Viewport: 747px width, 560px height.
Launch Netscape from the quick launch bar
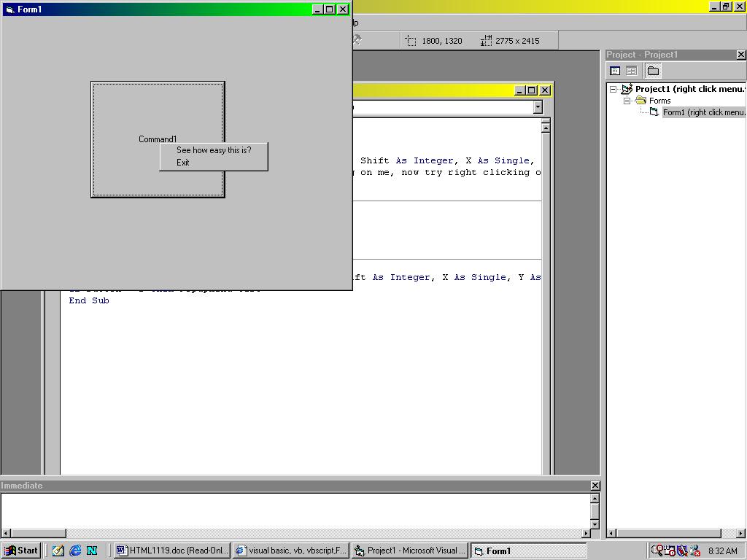92,551
